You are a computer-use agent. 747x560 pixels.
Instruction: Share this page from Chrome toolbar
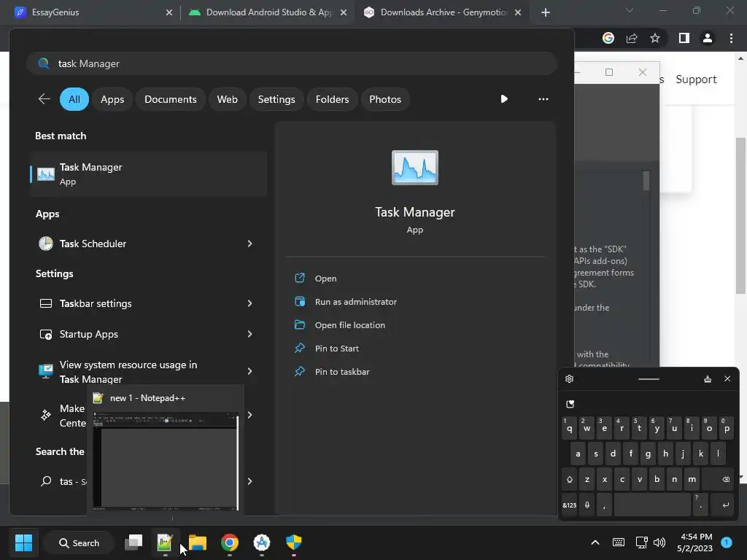pos(632,38)
